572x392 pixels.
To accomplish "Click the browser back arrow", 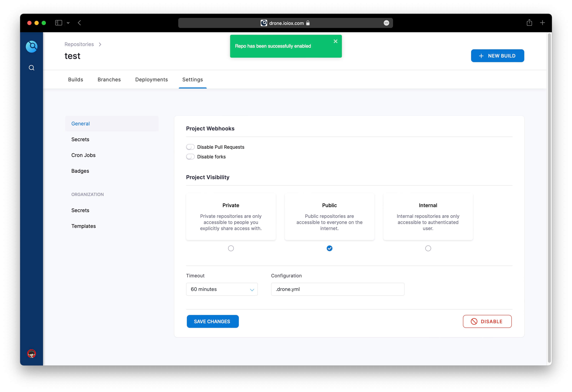I will click(x=79, y=23).
